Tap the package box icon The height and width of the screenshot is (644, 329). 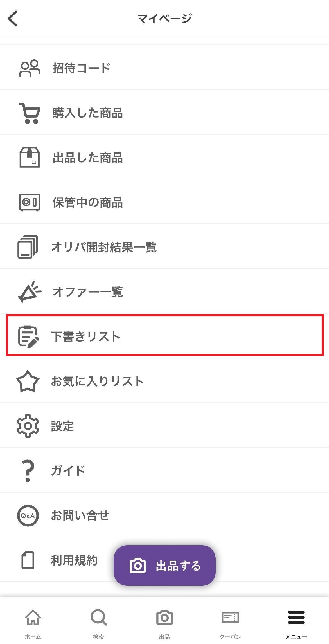pos(29,158)
